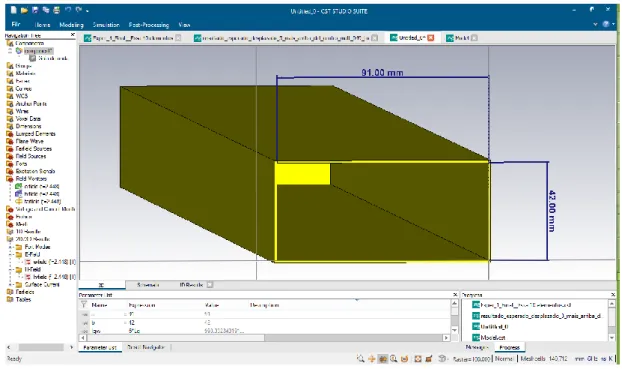Screen dimensions: 622x369
Task: Click yellow surface current monitor icon
Action: 18,201
